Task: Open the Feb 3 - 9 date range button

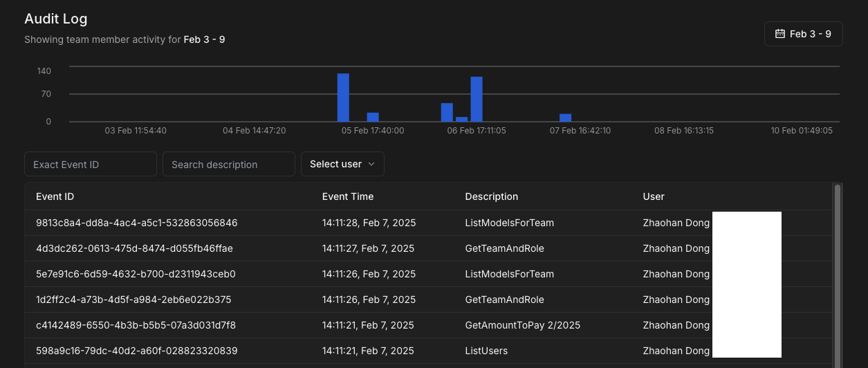Action: [803, 34]
